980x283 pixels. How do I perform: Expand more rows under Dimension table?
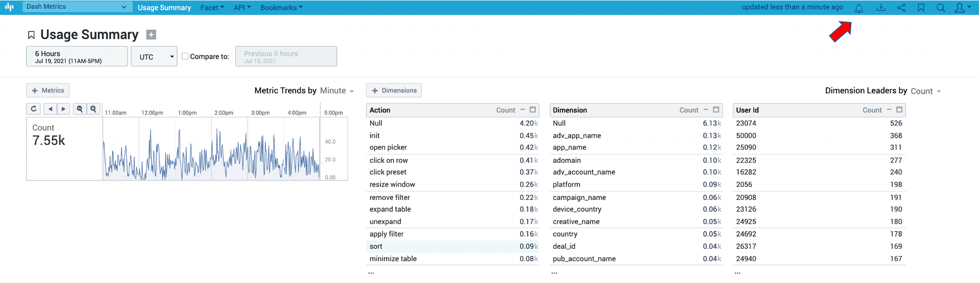coord(554,272)
